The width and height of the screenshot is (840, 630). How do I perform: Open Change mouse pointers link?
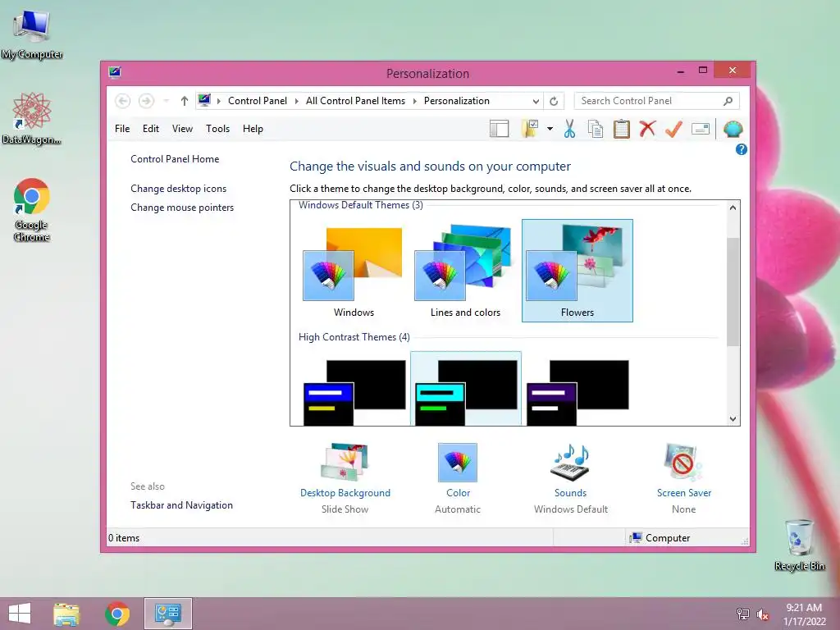click(x=182, y=208)
